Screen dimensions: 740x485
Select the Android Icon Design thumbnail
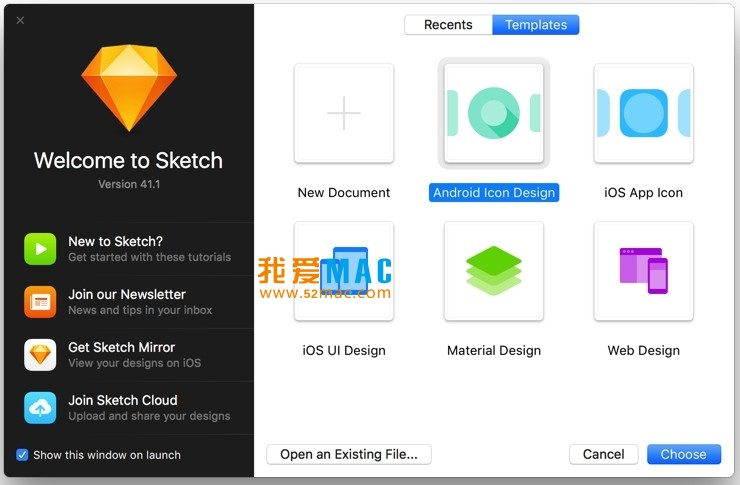click(x=494, y=113)
